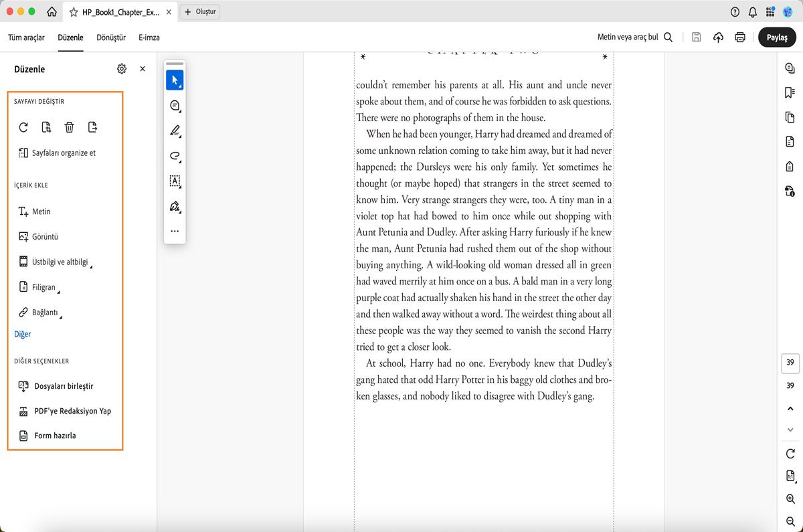803x532 pixels.
Task: Choose the highlighter pen tool
Action: point(175,130)
